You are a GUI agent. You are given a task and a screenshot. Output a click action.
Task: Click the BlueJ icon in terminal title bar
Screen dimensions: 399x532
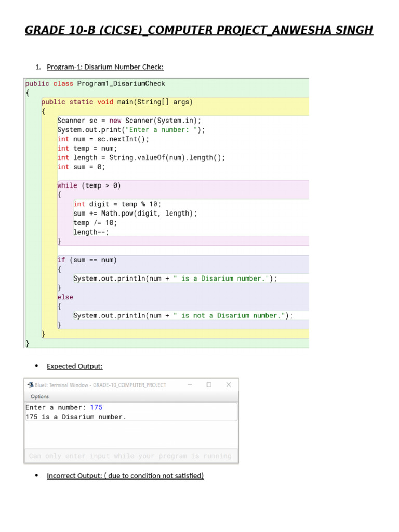30,385
